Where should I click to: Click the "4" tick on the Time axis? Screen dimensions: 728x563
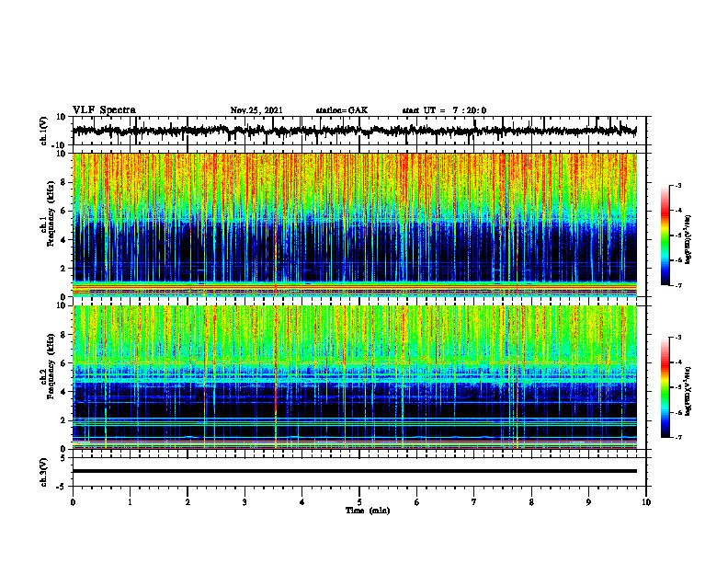[302, 502]
